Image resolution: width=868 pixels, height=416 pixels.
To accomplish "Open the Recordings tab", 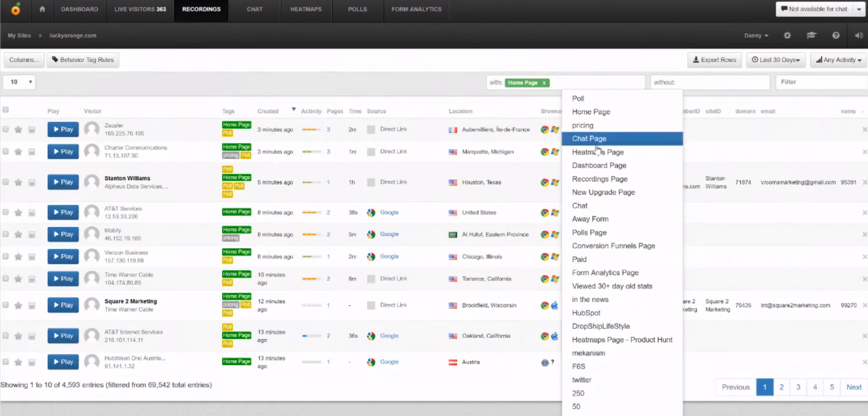I will (201, 9).
